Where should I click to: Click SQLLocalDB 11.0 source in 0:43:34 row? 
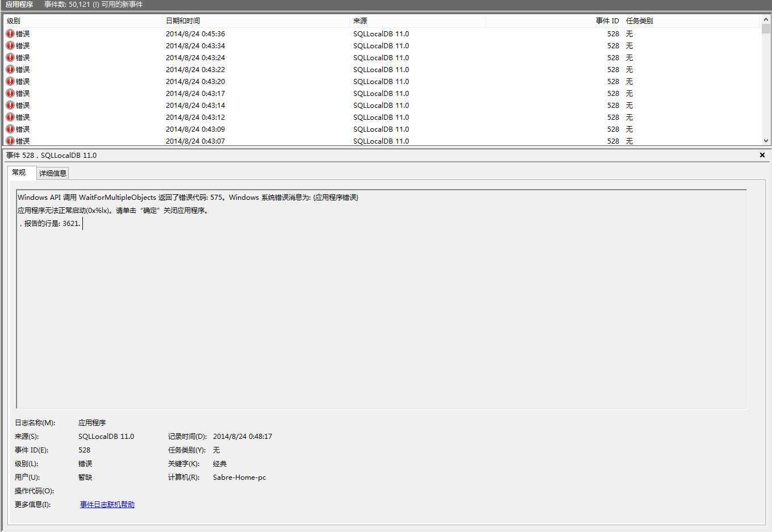381,45
